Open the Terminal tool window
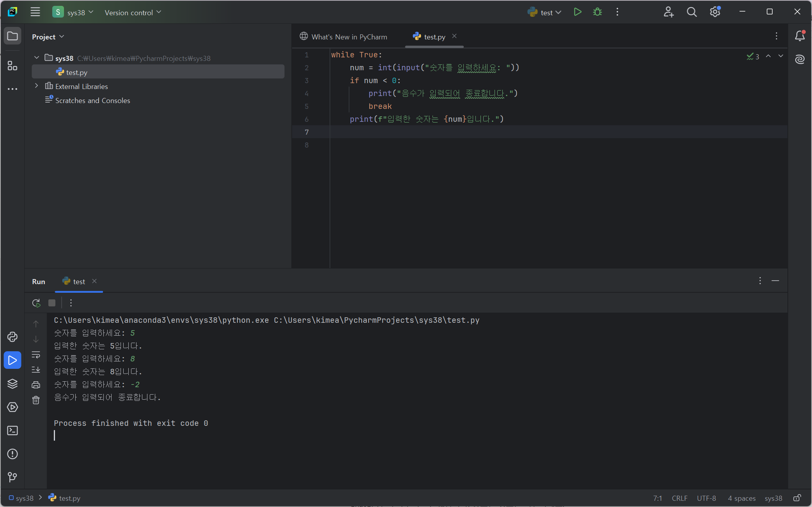This screenshot has height=507, width=812. [12, 431]
